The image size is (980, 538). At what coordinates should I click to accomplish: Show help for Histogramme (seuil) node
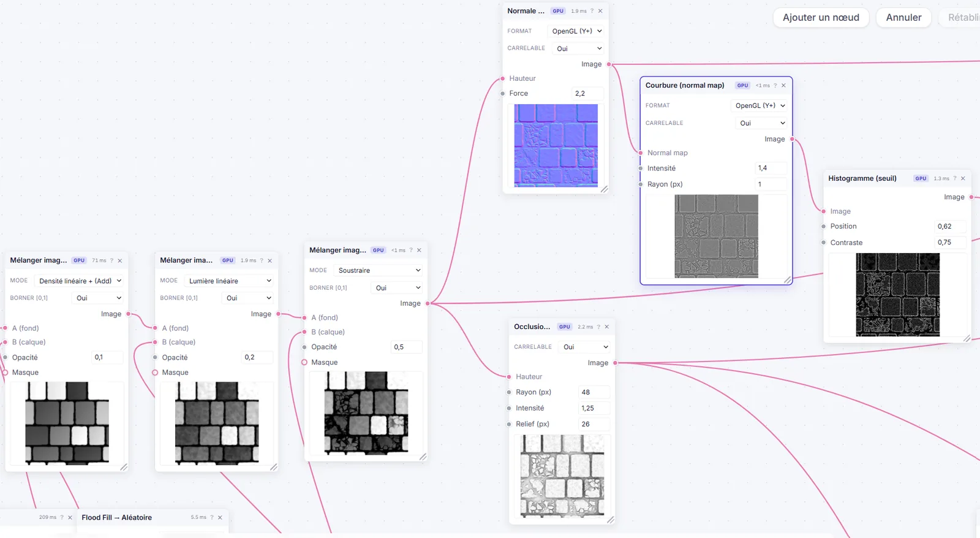[954, 178]
